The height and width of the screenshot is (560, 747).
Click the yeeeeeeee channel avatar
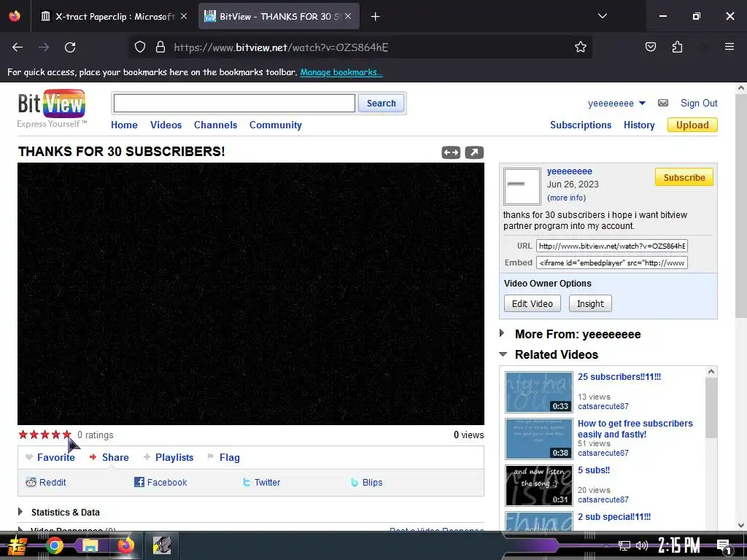click(522, 186)
